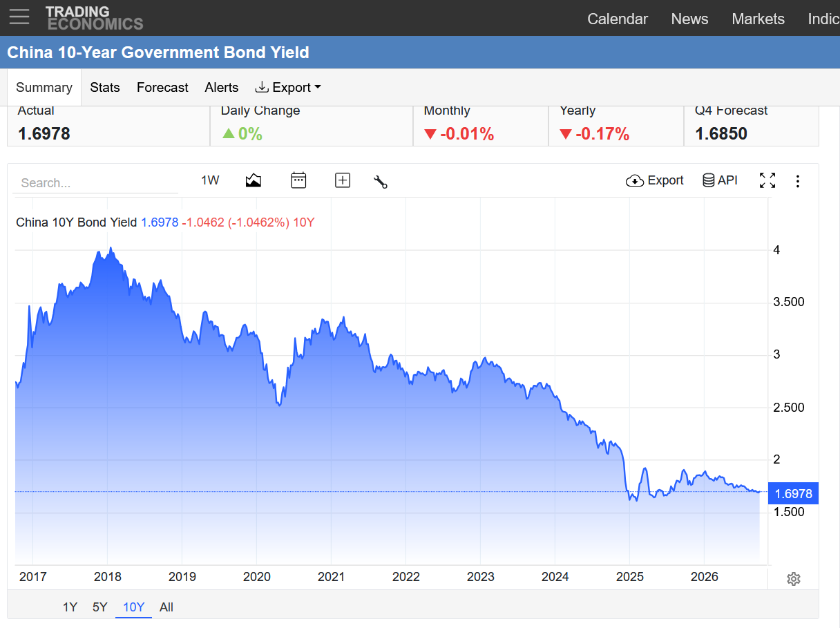Screen dimensions: 840x628
Task: Open the API database link
Action: (x=720, y=180)
